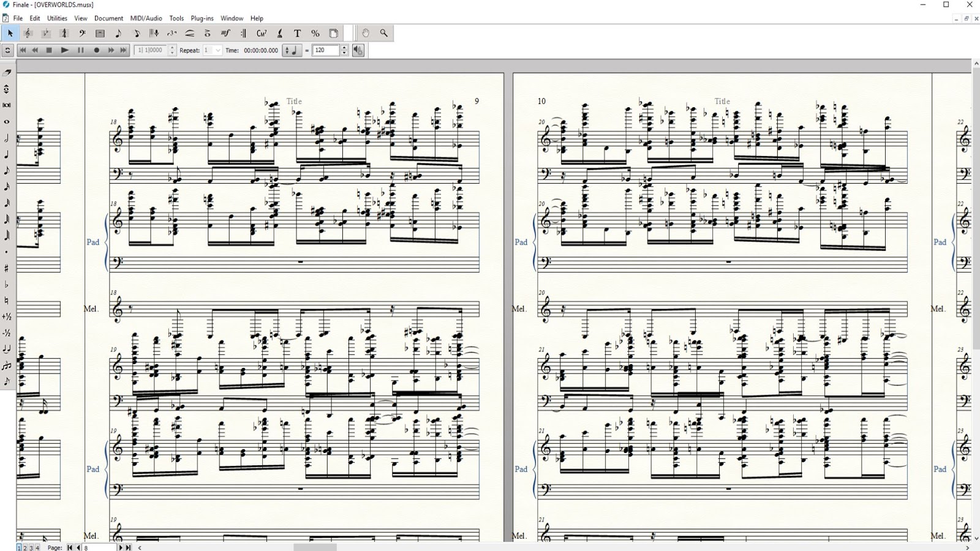The image size is (980, 551).
Task: Rewind to beginning of score
Action: tap(23, 50)
